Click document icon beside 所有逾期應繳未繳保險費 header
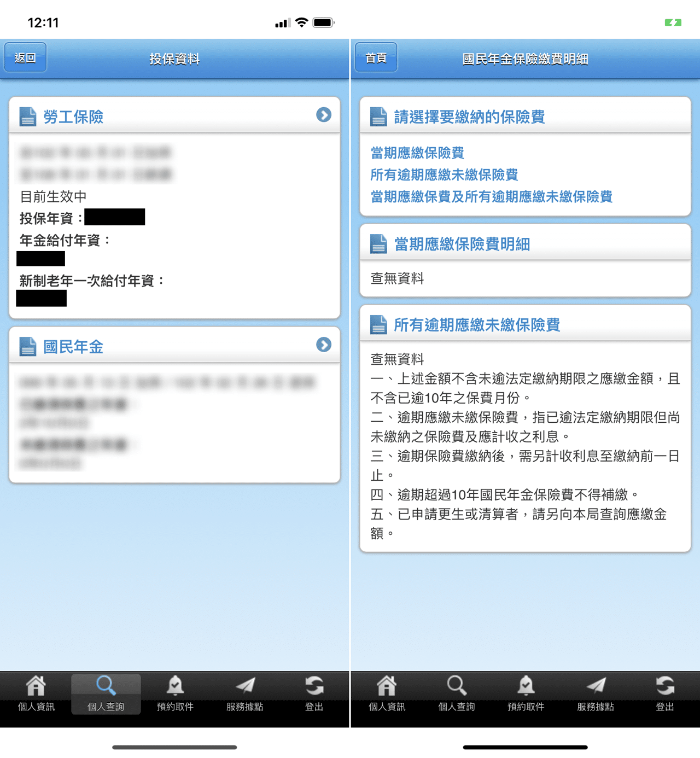 378,324
